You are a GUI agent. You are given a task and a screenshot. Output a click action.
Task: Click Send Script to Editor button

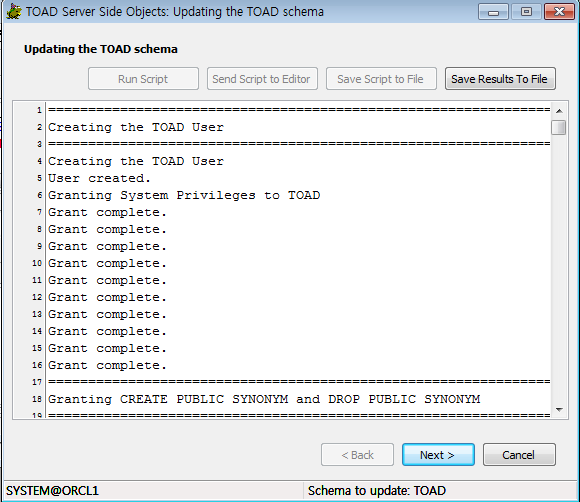point(262,79)
